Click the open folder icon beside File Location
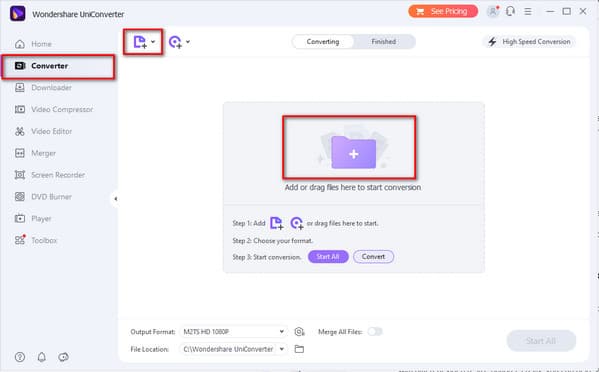Viewport: 599px width, 372px height. [x=300, y=349]
